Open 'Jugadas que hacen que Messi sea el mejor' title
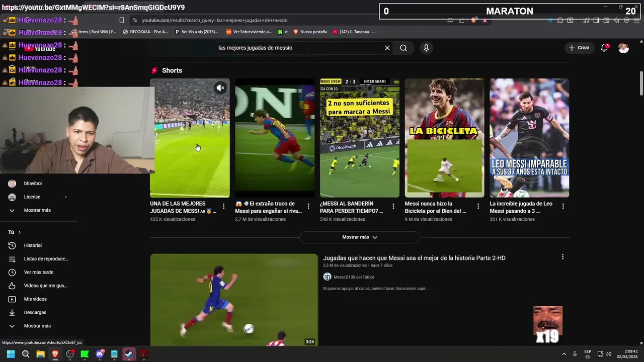The height and width of the screenshot is (362, 644). (x=414, y=258)
